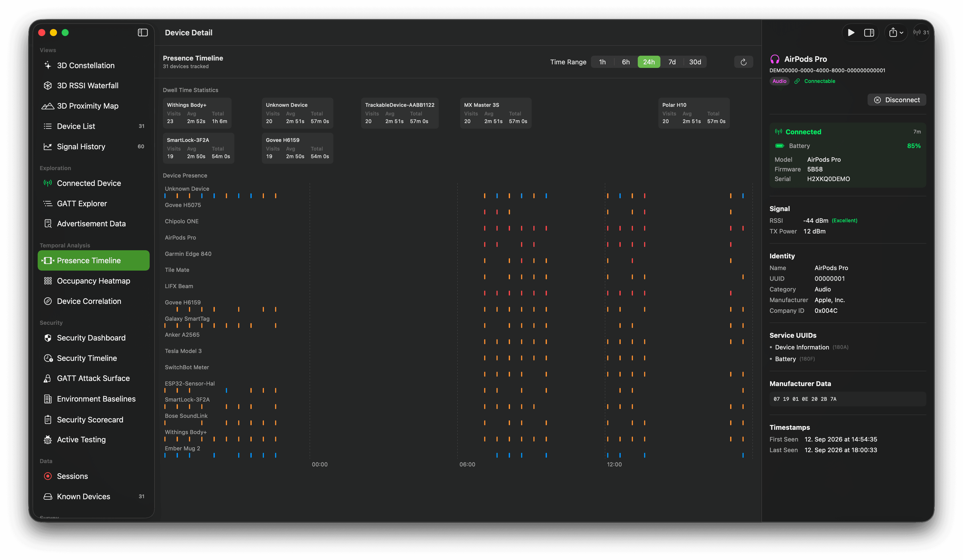Viewport: 963px width, 560px height.
Task: Open Security Timeline
Action: 93,358
